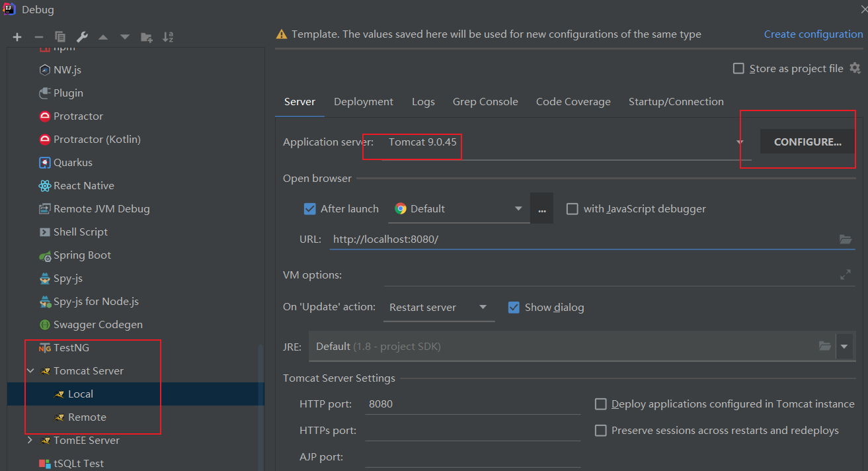Click the Create configuration link

point(813,34)
